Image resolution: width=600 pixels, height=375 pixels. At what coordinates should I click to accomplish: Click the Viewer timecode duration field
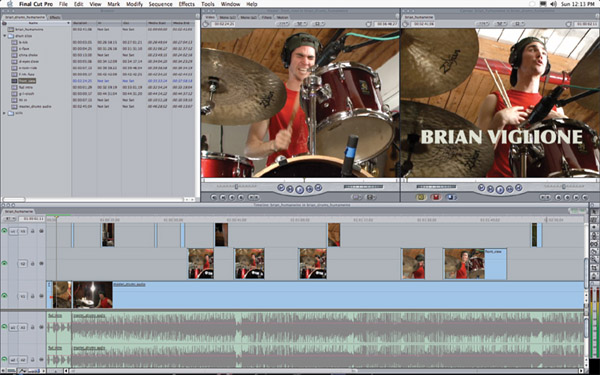click(223, 24)
